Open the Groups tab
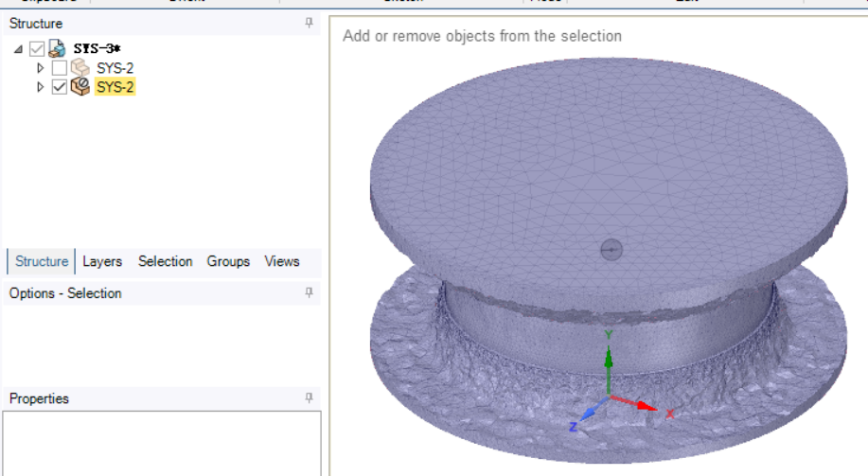868x476 pixels. [x=228, y=261]
